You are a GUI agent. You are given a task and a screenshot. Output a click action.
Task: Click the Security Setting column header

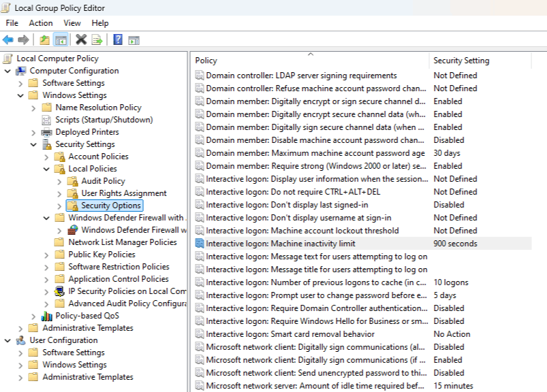click(463, 61)
